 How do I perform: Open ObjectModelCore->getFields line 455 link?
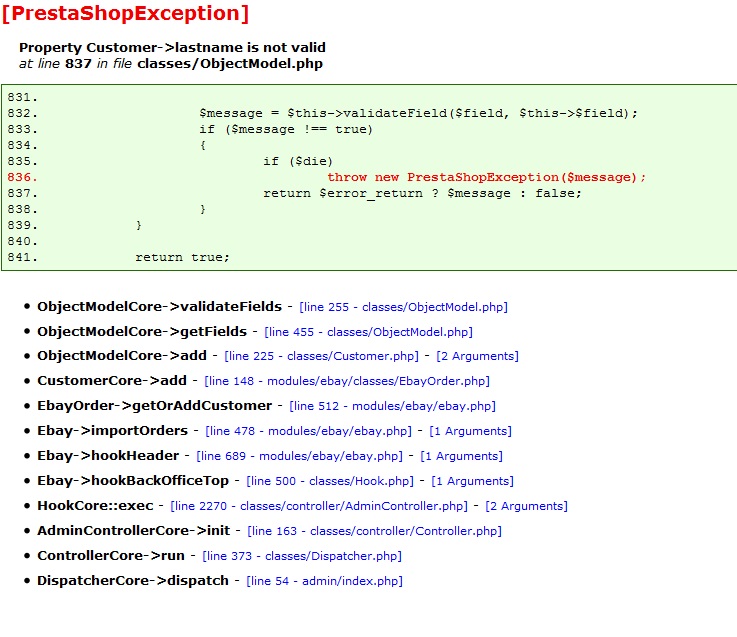368,332
